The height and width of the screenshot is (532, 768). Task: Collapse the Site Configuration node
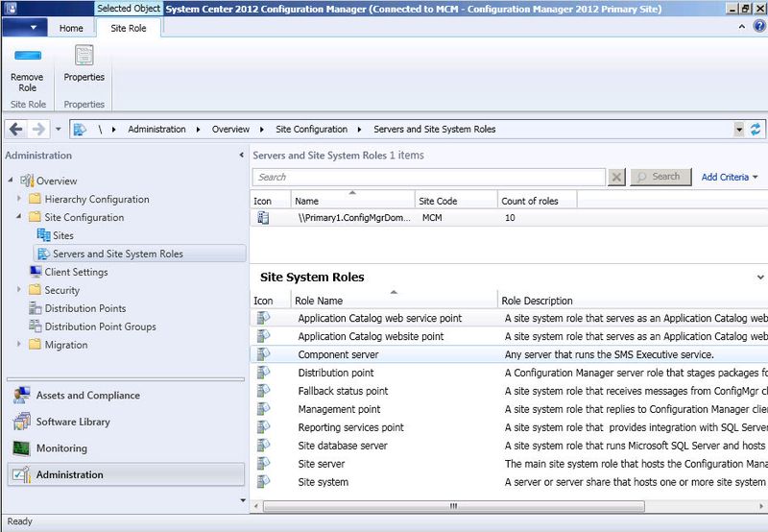tap(19, 216)
